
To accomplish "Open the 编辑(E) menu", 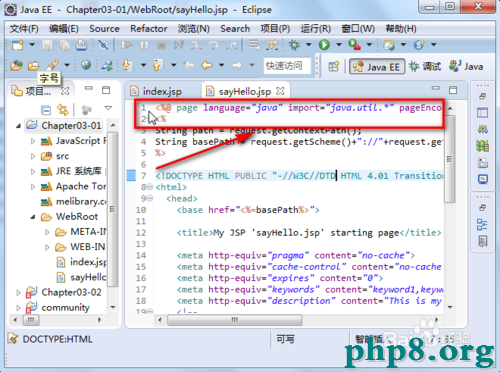I will [x=64, y=29].
